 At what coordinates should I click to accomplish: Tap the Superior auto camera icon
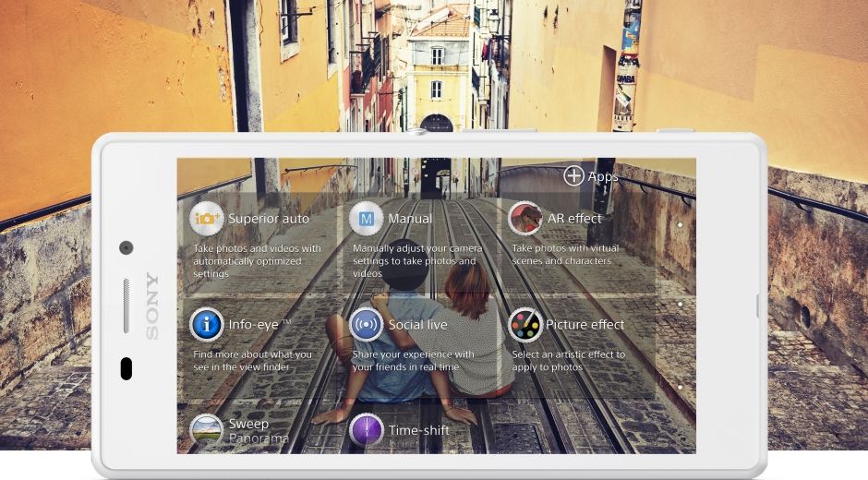coord(207,219)
